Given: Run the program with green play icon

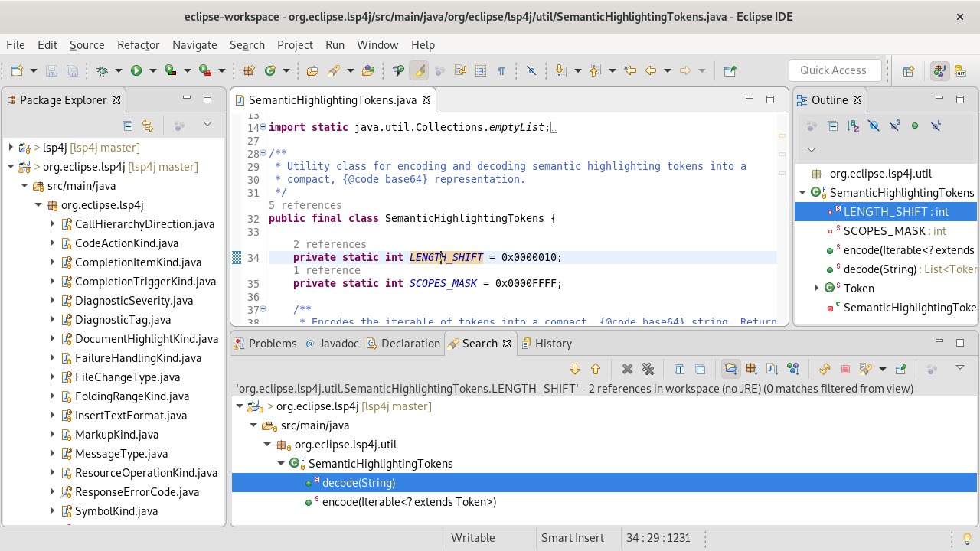Looking at the screenshot, I should click(x=136, y=70).
